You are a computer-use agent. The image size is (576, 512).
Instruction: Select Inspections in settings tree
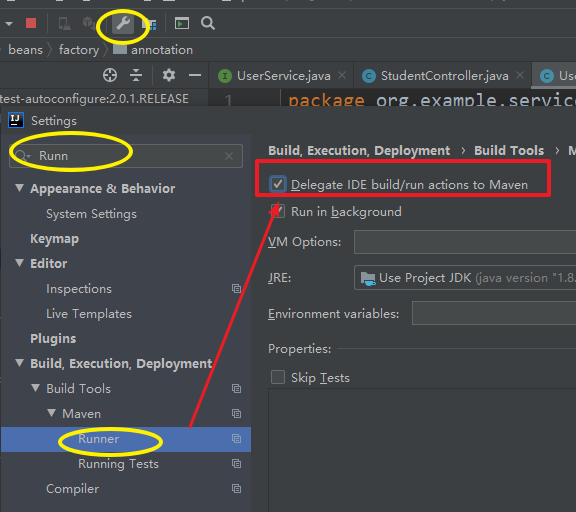click(79, 289)
